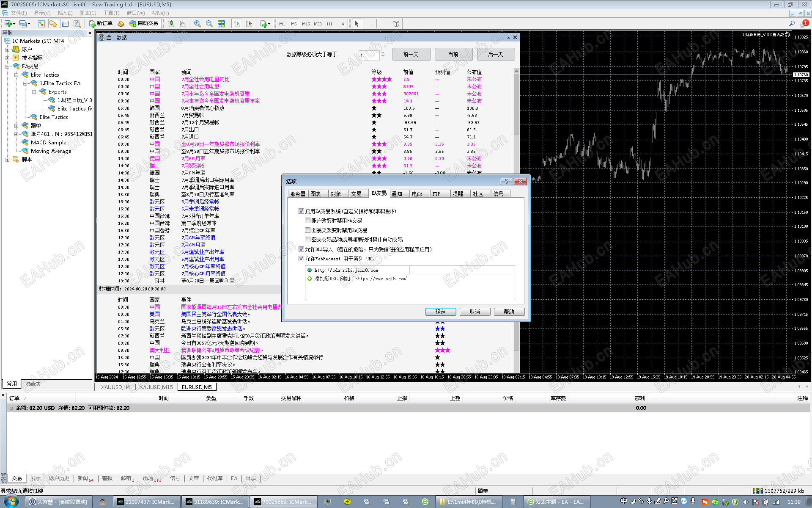Toggle the Market Watch window icon
Image resolution: width=812 pixels, height=508 pixels.
click(x=41, y=24)
